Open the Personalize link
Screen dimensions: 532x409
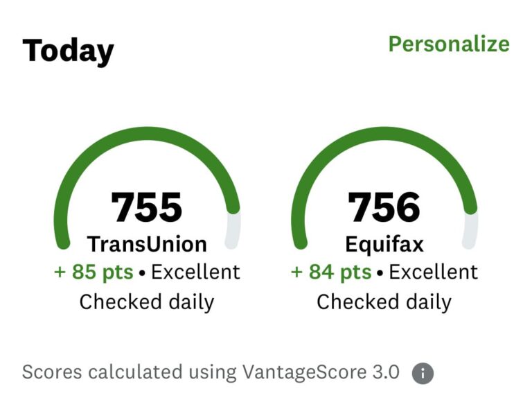click(449, 44)
